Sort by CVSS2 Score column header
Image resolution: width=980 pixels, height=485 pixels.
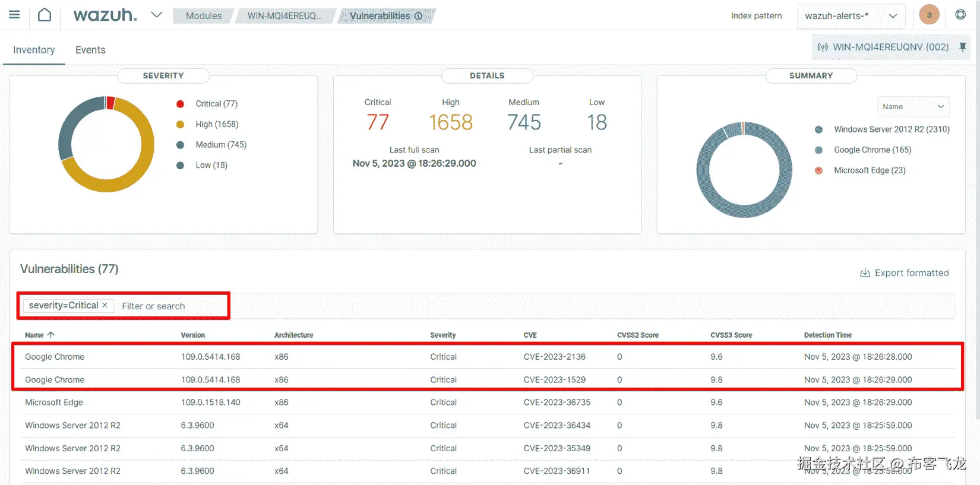638,335
